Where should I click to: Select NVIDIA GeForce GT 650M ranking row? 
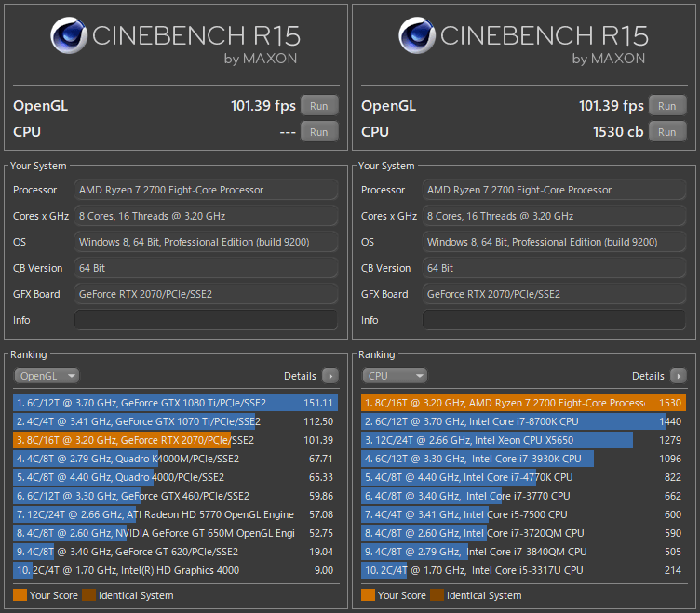click(x=175, y=533)
